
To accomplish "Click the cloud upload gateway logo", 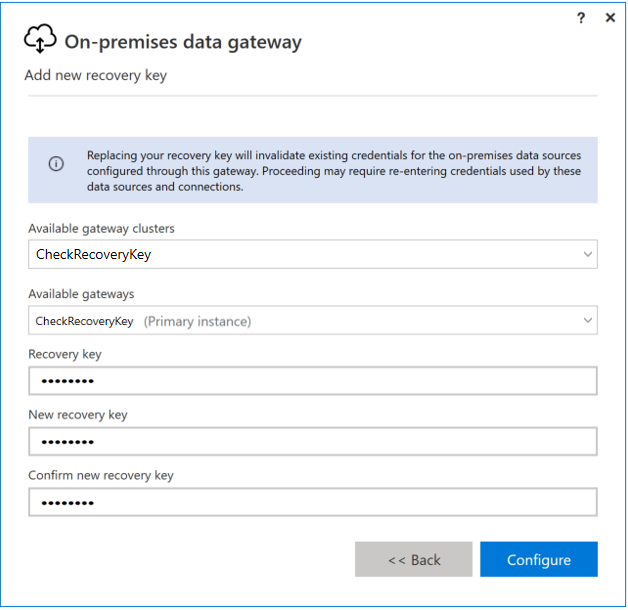I will pos(40,40).
